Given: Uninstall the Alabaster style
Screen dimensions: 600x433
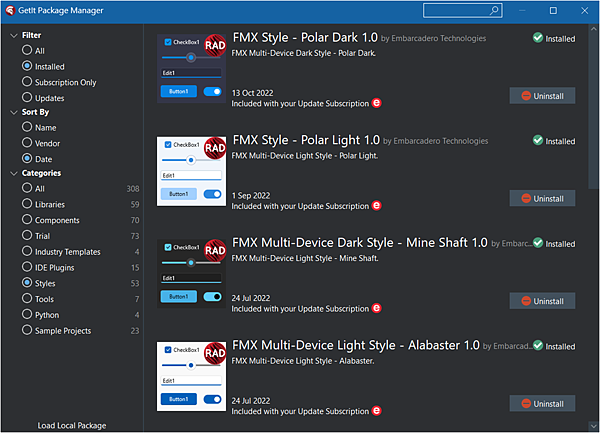Looking at the screenshot, I should [542, 403].
